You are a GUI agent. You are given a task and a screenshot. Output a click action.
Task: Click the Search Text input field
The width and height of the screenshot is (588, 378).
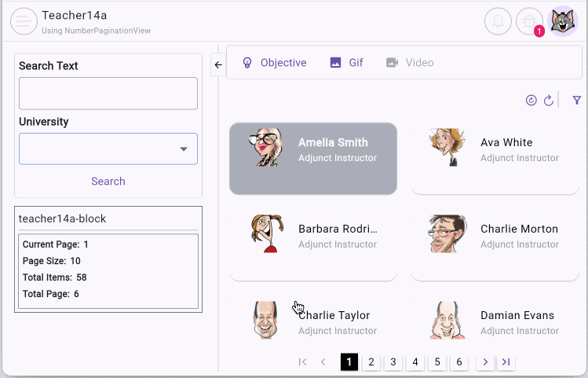click(x=108, y=94)
